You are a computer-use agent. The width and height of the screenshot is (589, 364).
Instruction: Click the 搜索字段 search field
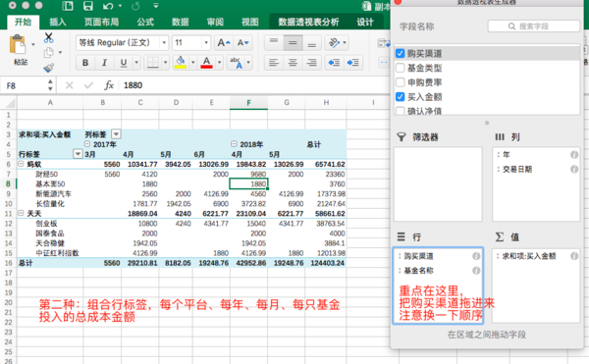(533, 26)
